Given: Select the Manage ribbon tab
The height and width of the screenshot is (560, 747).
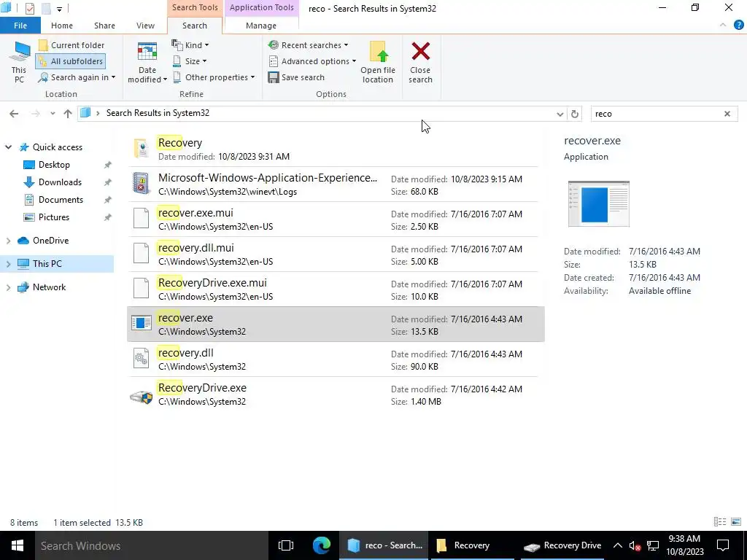Looking at the screenshot, I should coord(260,26).
